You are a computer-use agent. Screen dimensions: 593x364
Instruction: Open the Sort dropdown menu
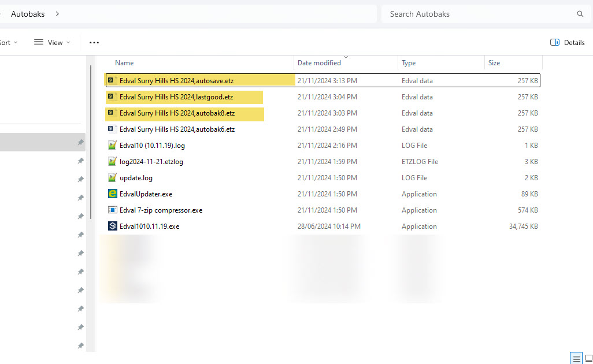[8, 42]
